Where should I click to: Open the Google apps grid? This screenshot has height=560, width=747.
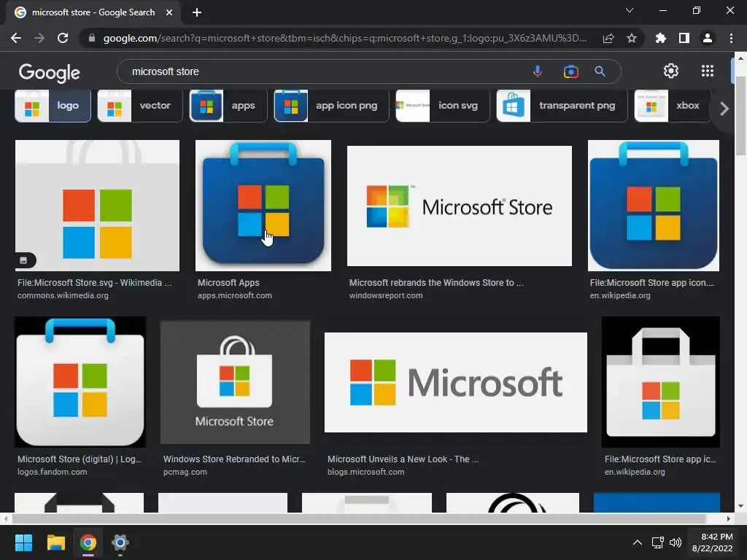point(708,71)
